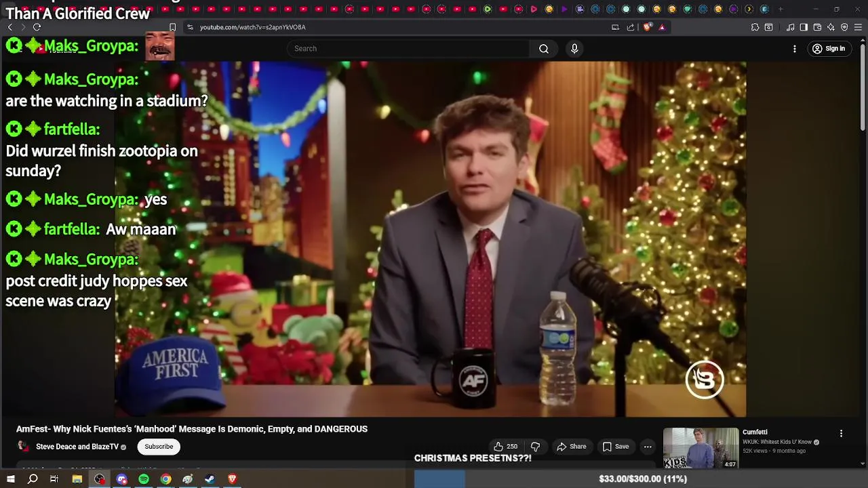
Task: Open File Explorer from the taskbar
Action: click(77, 479)
